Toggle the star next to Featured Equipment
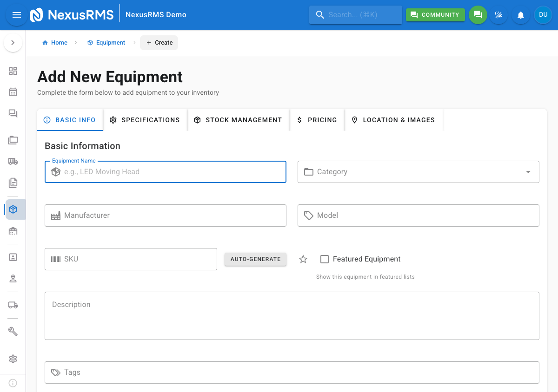 tap(303, 259)
